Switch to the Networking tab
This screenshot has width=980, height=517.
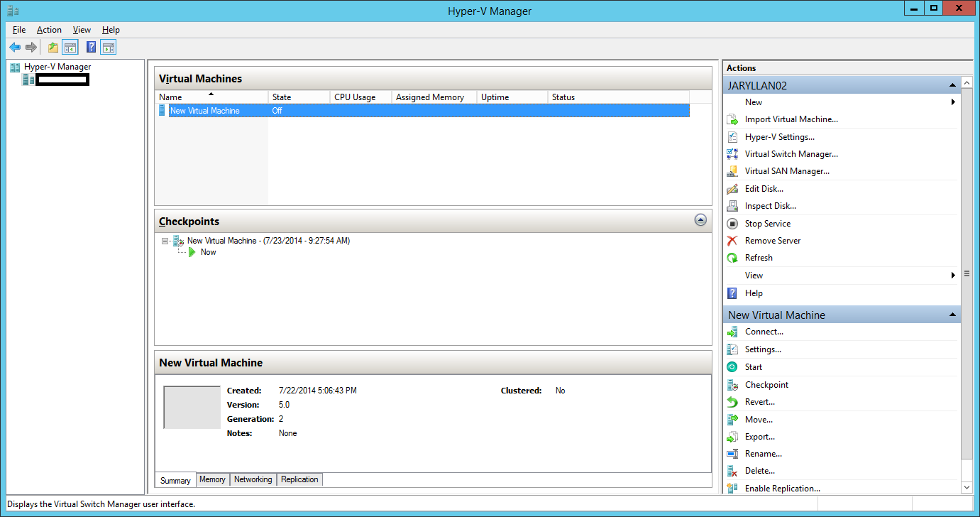(x=253, y=479)
